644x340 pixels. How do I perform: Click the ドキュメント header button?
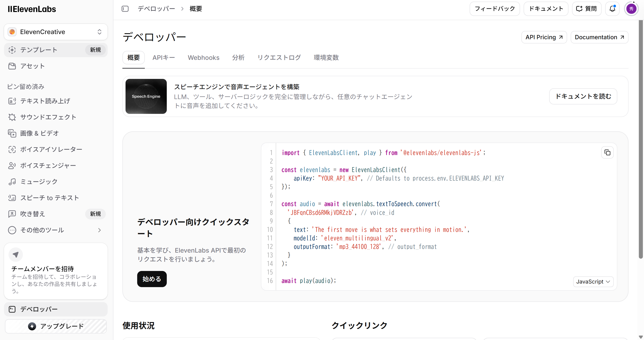tap(546, 9)
